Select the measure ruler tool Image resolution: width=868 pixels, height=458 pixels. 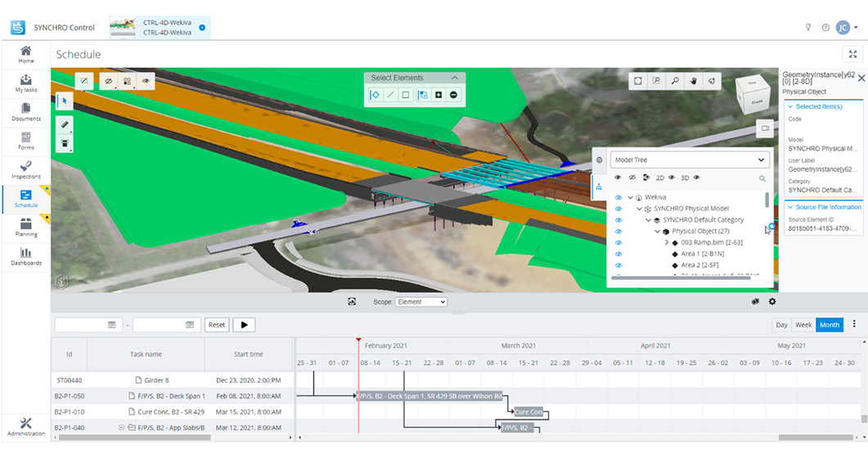(64, 124)
